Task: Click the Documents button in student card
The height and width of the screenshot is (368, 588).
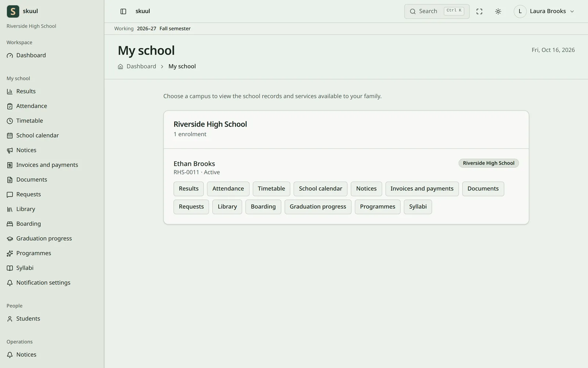Action: [483, 189]
